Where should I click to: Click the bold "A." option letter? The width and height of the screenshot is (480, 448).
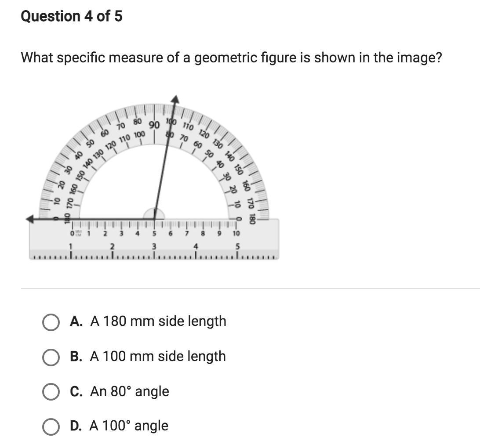[x=76, y=321]
